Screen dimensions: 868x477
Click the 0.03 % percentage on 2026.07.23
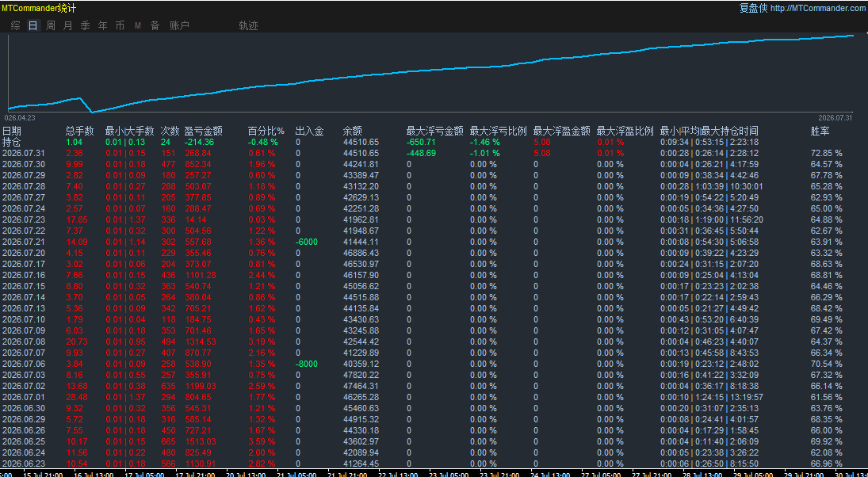[262, 219]
